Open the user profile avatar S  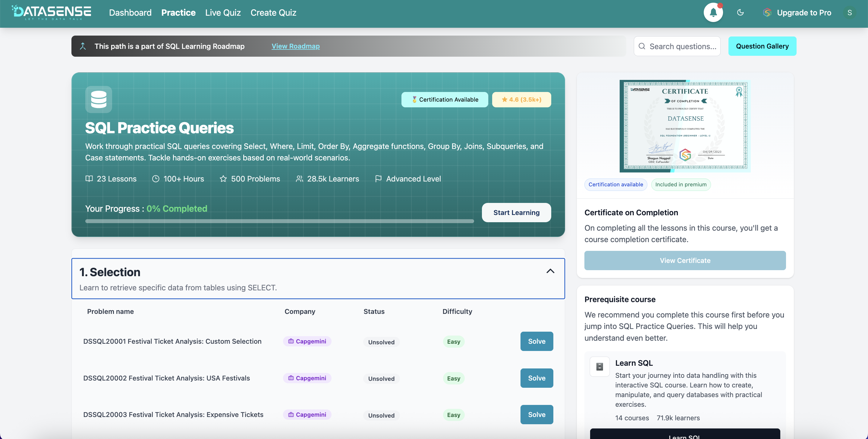point(850,13)
